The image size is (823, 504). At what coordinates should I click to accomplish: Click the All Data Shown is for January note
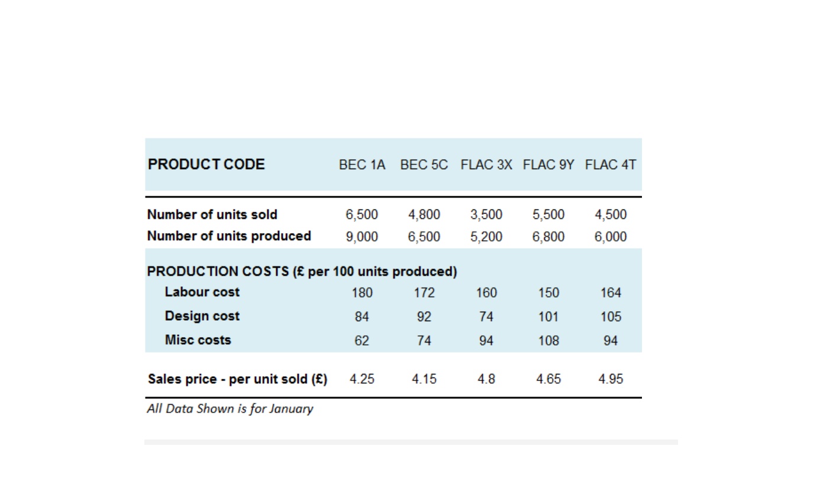pyautogui.click(x=230, y=409)
